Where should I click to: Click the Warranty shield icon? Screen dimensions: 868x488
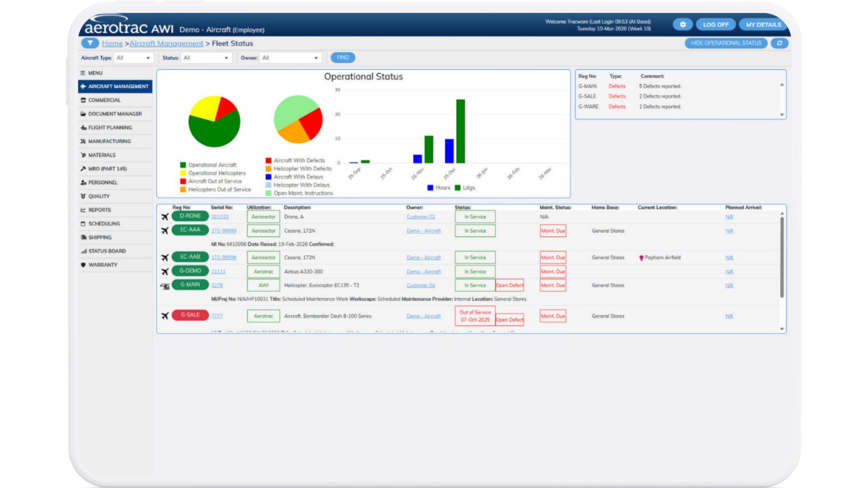[83, 265]
